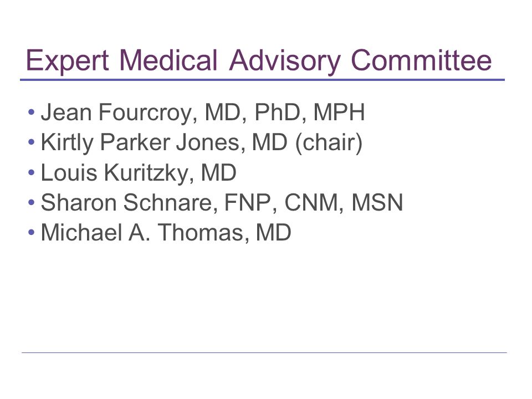Click the MSN credential after Schnare
Viewport: 532px width, 399px height.
tap(377, 203)
